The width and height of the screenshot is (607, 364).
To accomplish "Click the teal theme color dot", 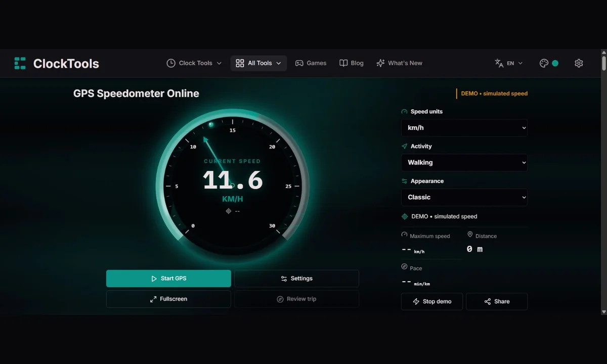I will click(x=555, y=63).
